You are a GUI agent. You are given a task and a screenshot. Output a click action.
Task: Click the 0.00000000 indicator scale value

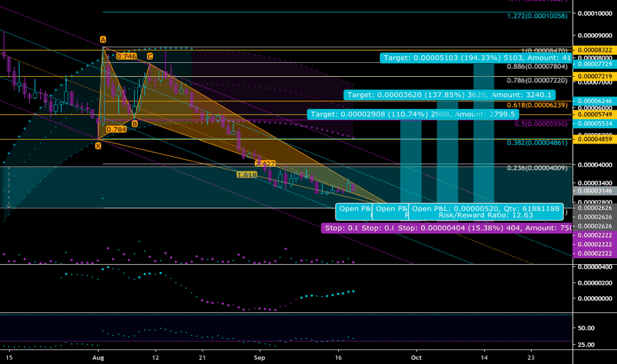point(595,298)
